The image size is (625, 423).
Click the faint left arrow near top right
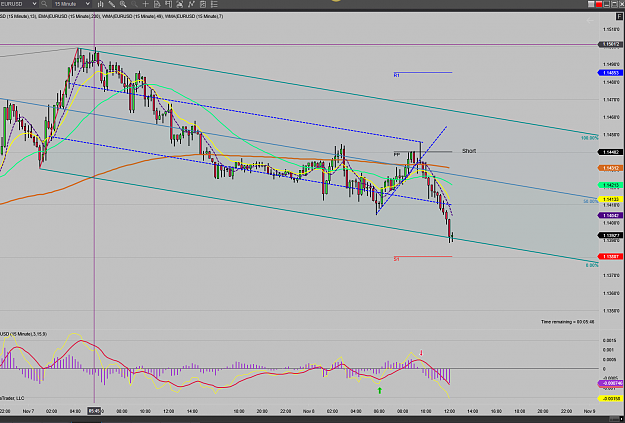click(x=590, y=20)
